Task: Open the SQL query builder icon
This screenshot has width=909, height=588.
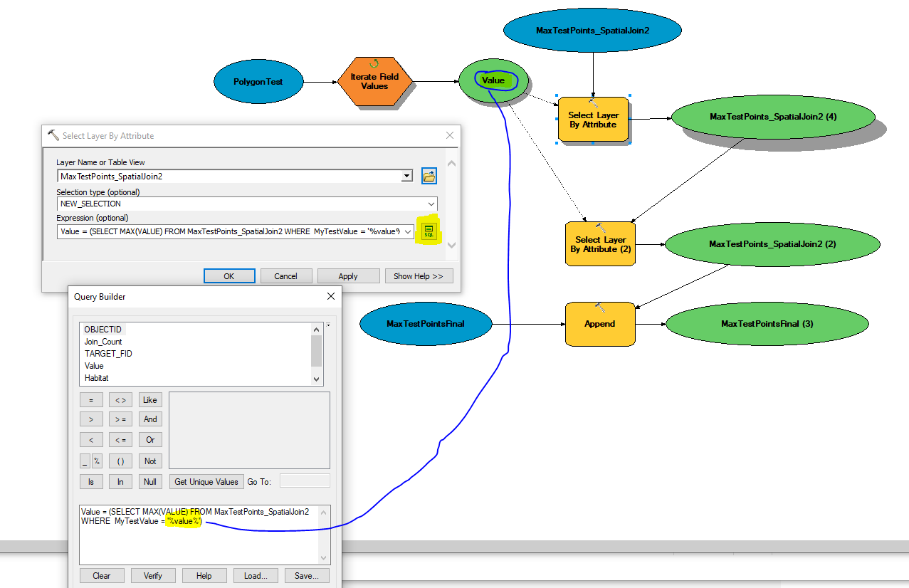Action: [427, 231]
